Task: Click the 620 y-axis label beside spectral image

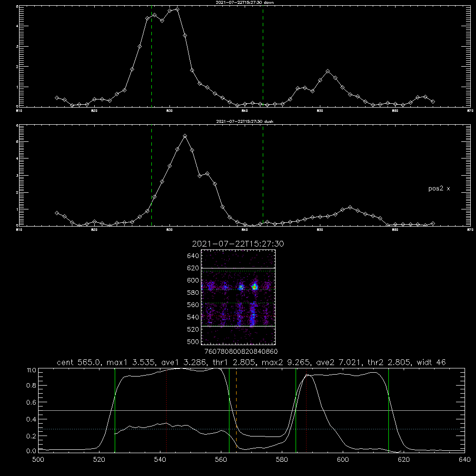Action: coord(193,268)
